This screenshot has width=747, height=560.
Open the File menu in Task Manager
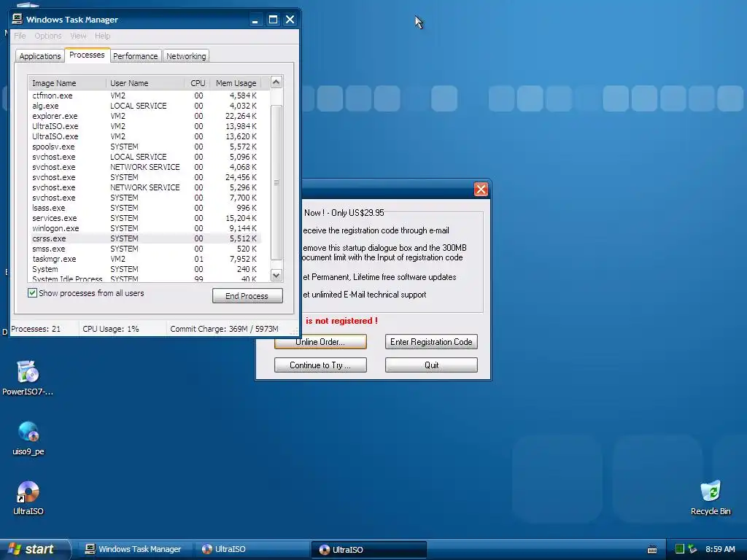[20, 36]
